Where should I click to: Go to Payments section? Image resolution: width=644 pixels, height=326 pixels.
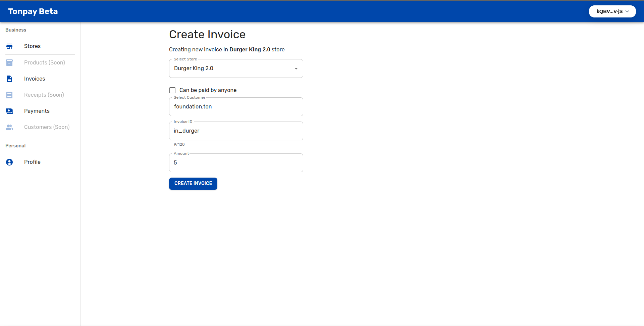[40, 111]
